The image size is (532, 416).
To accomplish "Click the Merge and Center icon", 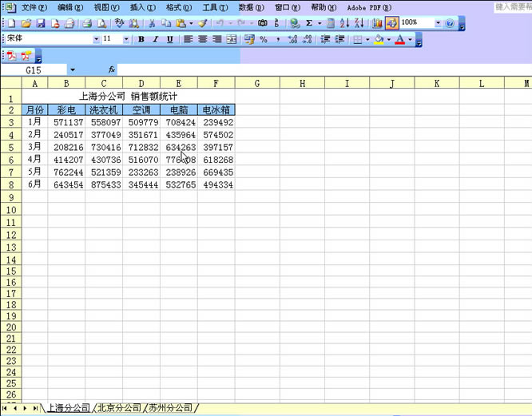I will click(x=232, y=39).
